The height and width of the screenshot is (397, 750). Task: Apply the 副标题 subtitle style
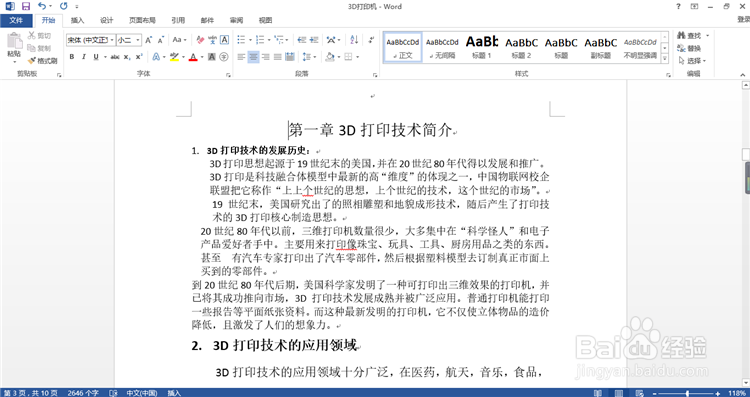coord(601,47)
